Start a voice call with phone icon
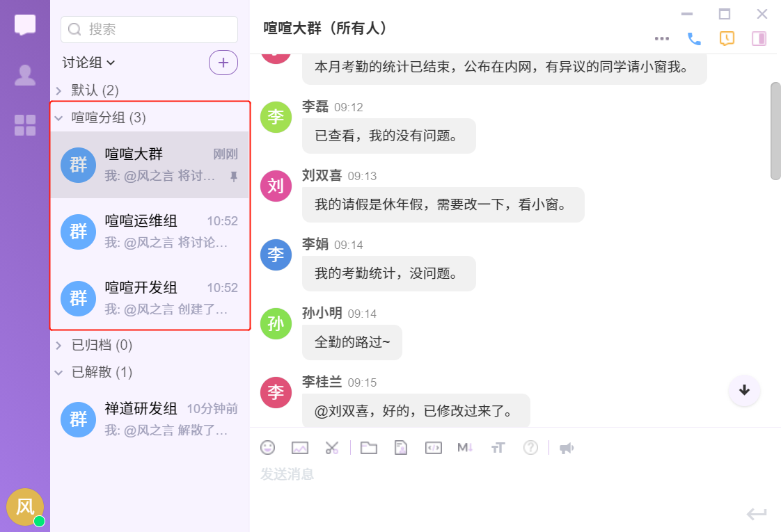 [x=694, y=39]
